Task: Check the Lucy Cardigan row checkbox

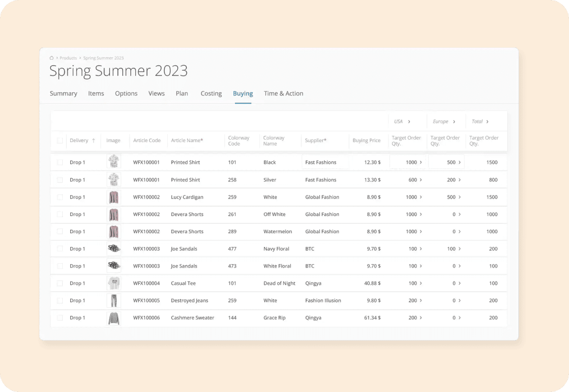Action: (60, 197)
